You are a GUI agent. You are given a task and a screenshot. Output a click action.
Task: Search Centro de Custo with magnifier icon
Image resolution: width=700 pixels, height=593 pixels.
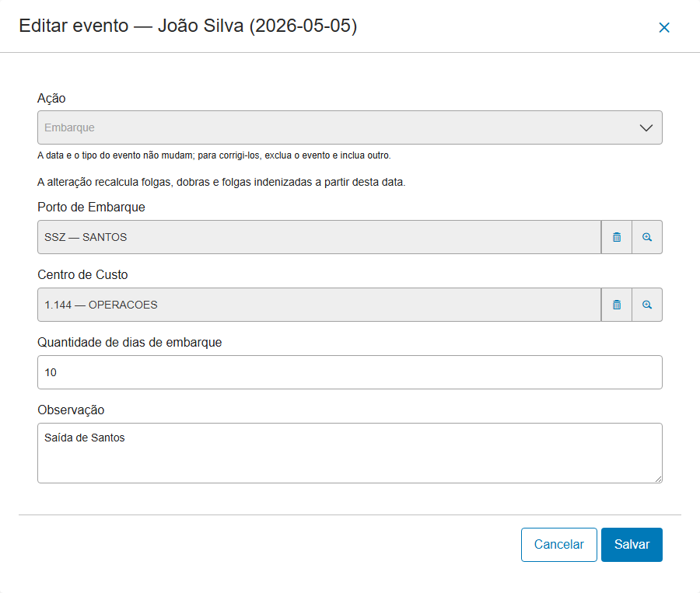click(x=647, y=305)
